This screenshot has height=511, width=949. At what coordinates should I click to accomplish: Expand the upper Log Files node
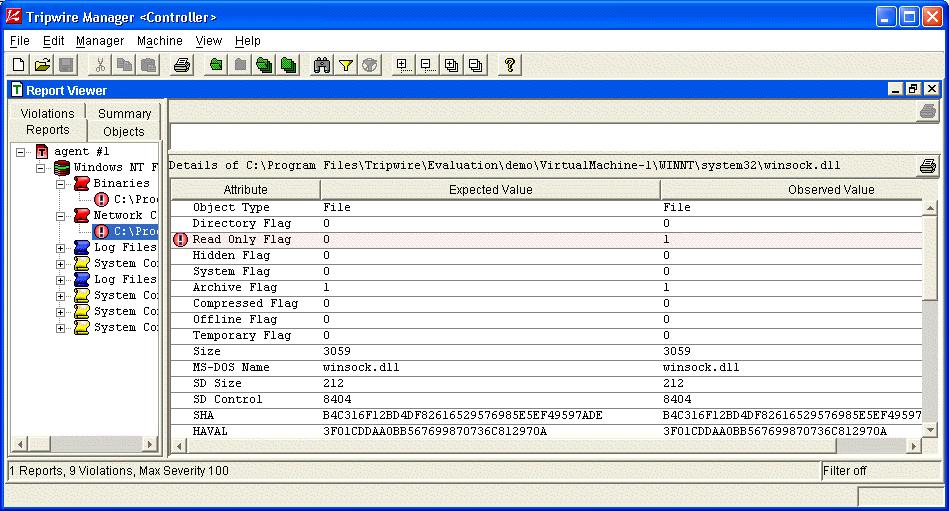click(x=61, y=248)
